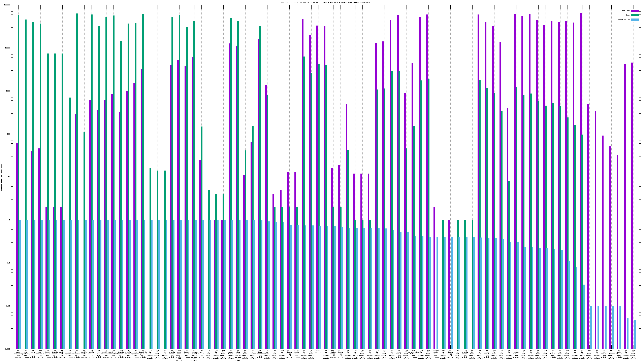Click the apews.org x-axis label
The width and height of the screenshot is (644, 362).
click(x=604, y=354)
